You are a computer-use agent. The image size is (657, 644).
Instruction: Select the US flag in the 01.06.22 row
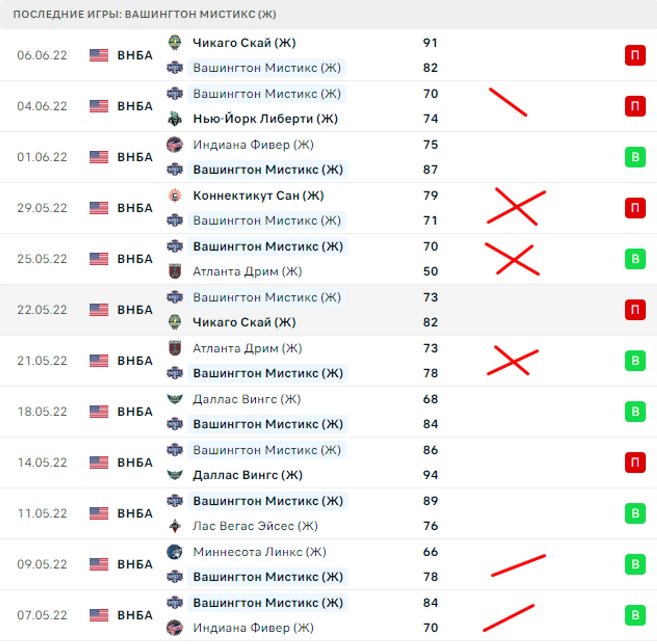coord(99,157)
